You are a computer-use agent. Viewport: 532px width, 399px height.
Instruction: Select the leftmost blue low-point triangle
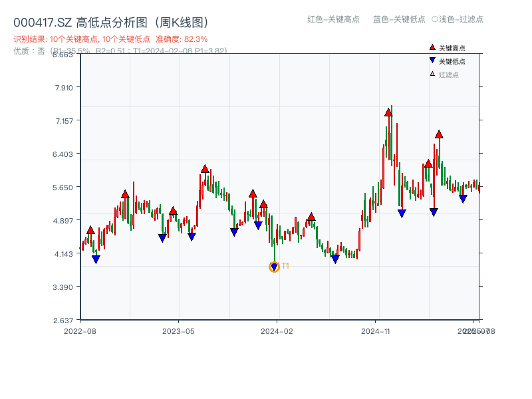click(x=96, y=259)
